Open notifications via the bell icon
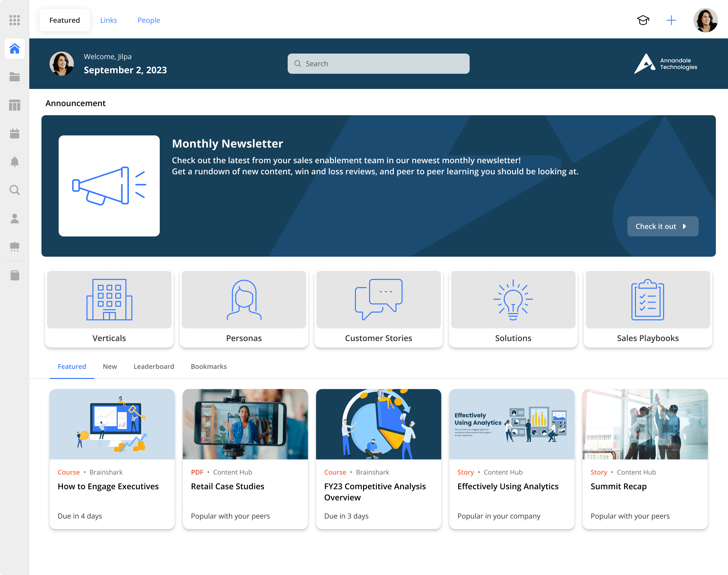 [x=14, y=162]
